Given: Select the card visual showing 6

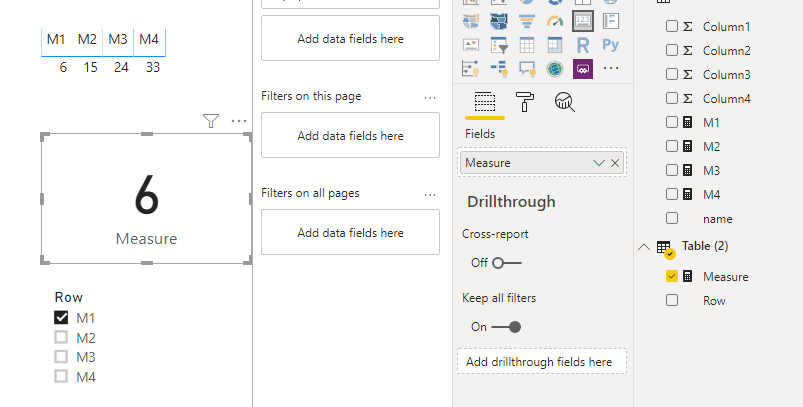Looking at the screenshot, I should pos(146,199).
